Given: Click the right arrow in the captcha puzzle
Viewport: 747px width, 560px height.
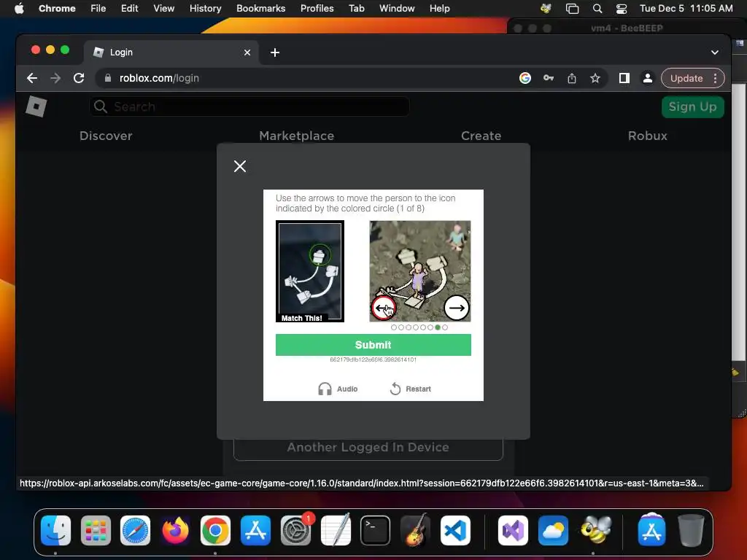Looking at the screenshot, I should point(457,308).
